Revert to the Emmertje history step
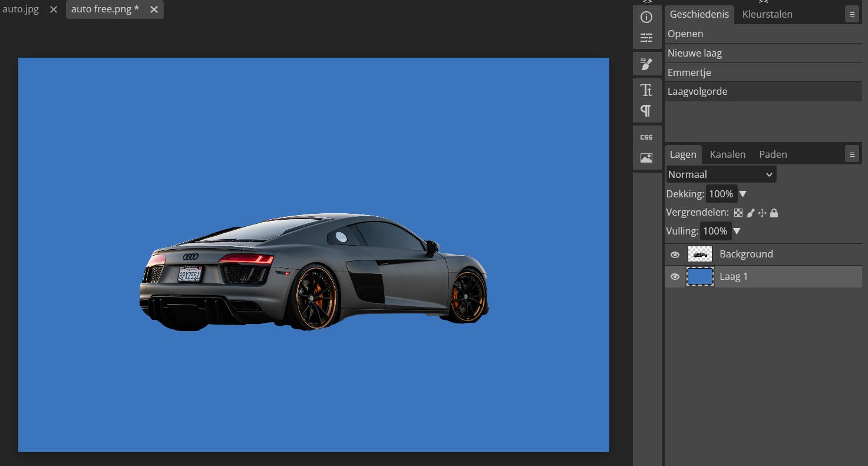 (689, 72)
